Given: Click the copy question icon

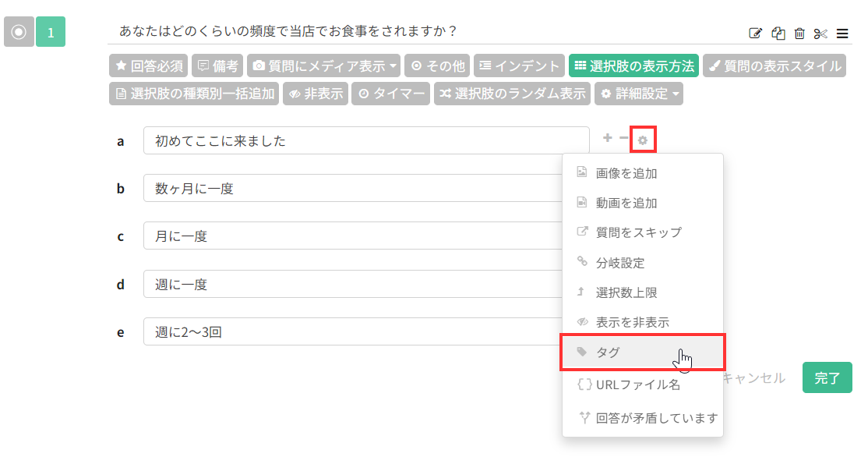Looking at the screenshot, I should click(x=778, y=34).
